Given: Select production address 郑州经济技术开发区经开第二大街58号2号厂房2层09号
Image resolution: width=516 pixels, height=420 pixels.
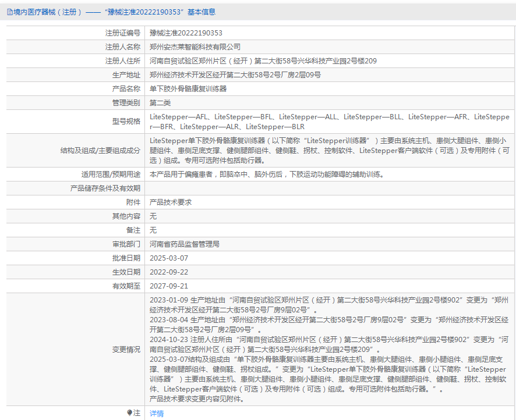Looking at the screenshot, I should tap(235, 75).
